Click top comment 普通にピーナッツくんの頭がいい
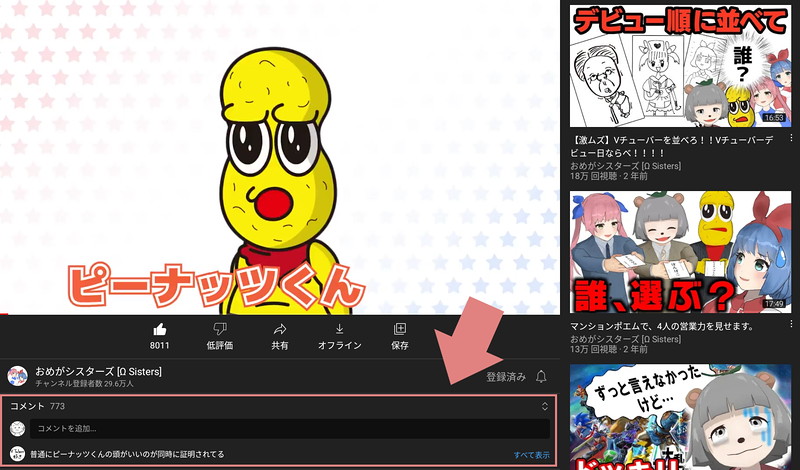Viewport: 800px width, 470px height. tap(127, 454)
